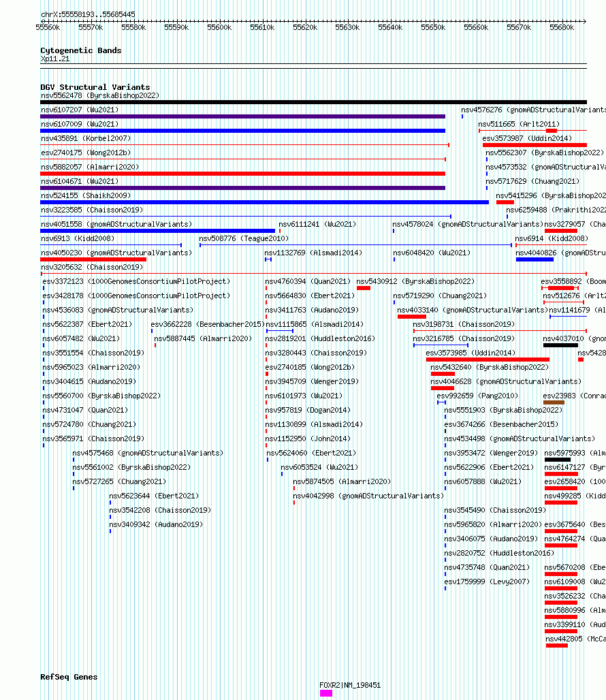Open nsv3953472 (Wenger2019) variant

491,453
